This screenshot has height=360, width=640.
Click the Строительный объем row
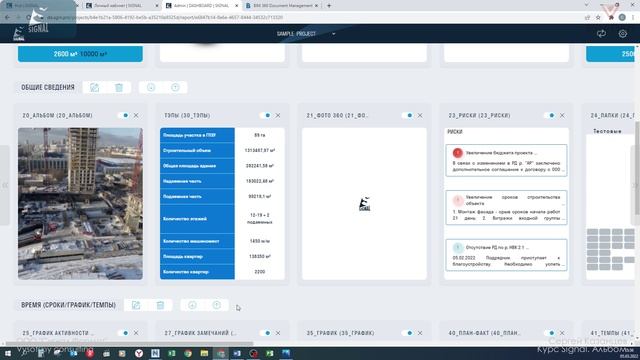tap(222, 150)
